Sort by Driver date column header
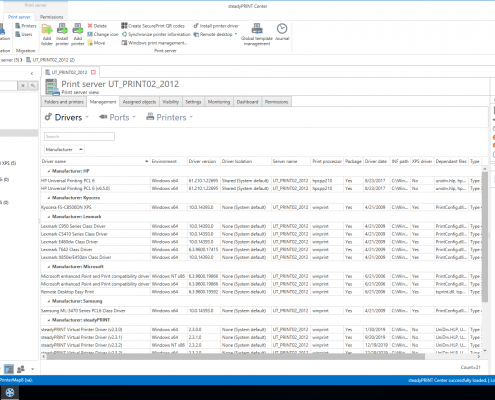 376,161
